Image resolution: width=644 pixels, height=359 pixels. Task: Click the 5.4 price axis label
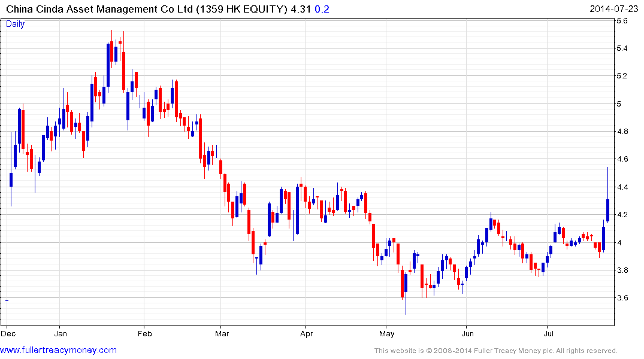click(622, 48)
